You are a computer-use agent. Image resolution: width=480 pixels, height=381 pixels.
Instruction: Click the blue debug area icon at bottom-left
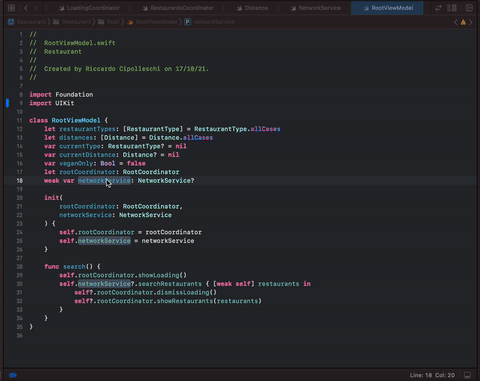coord(13,375)
